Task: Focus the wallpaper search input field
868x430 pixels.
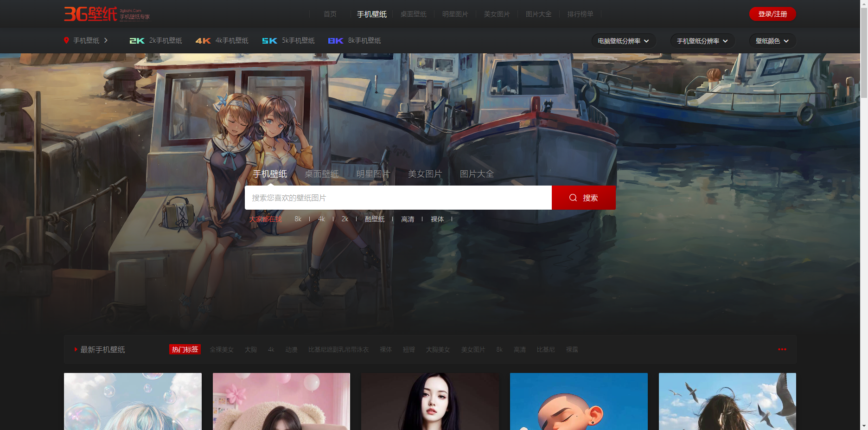Action: click(398, 198)
